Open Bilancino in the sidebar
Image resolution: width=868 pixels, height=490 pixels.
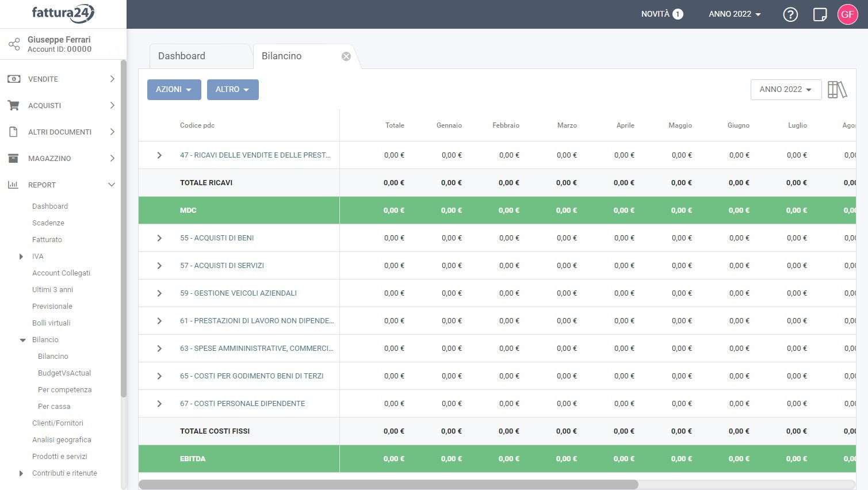[53, 357]
